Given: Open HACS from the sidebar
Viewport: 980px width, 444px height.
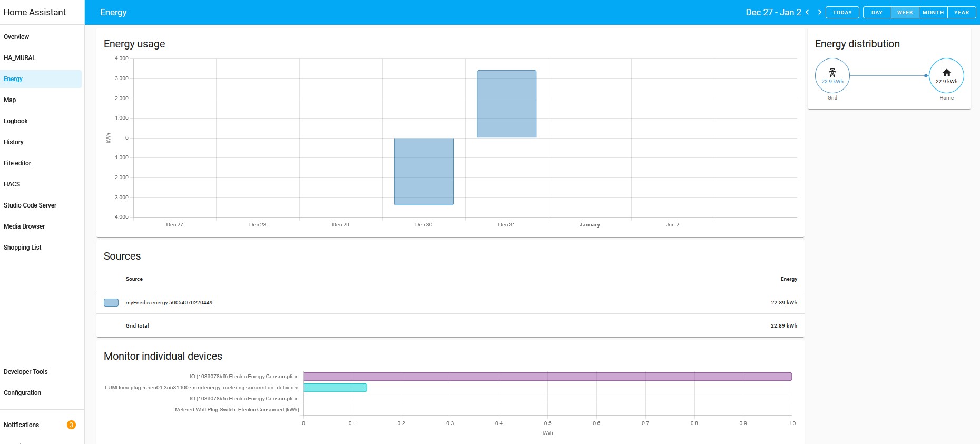Looking at the screenshot, I should click(12, 184).
